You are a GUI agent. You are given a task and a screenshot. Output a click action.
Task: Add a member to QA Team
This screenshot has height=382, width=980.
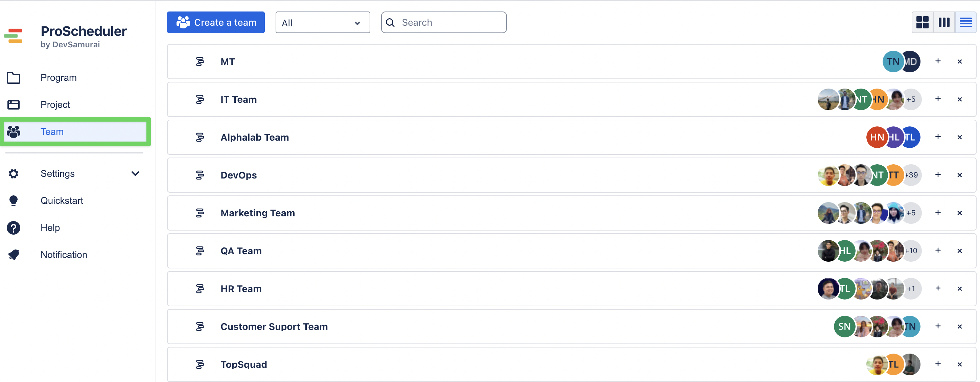pyautogui.click(x=938, y=250)
